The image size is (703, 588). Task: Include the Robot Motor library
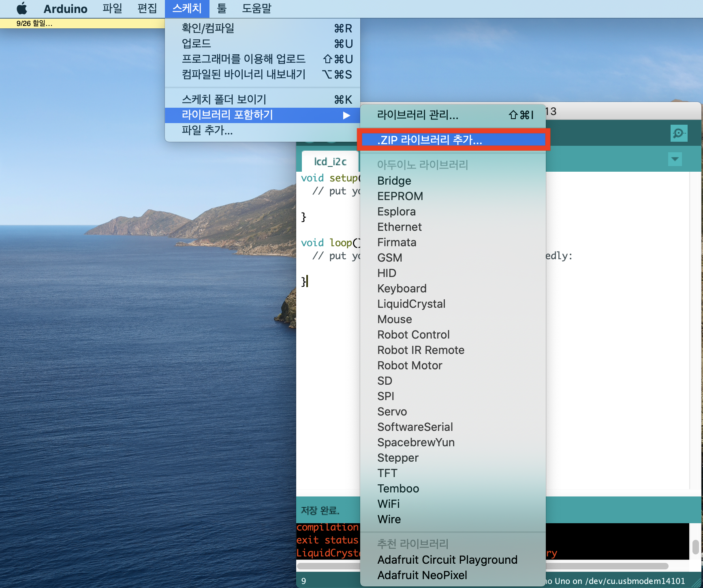pyautogui.click(x=453, y=365)
